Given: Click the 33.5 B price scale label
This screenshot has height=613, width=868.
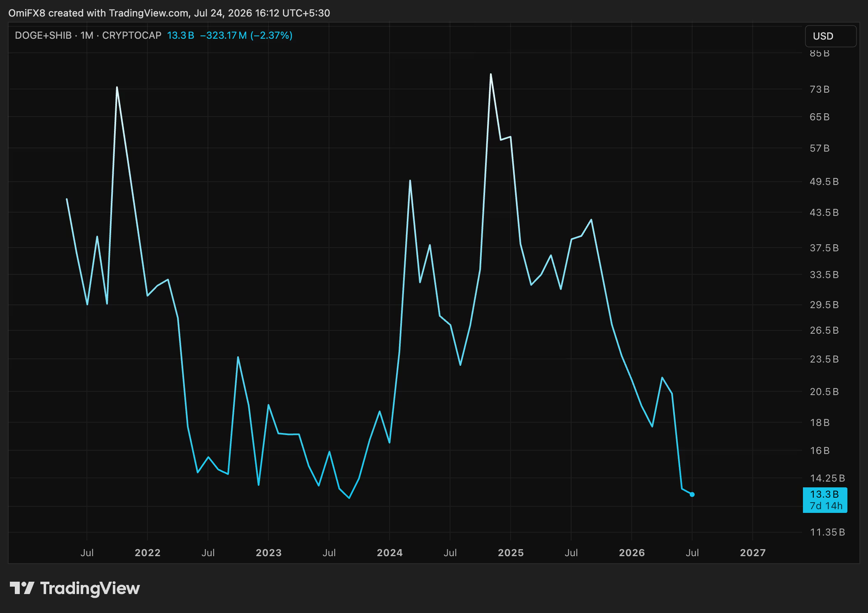Looking at the screenshot, I should click(824, 275).
